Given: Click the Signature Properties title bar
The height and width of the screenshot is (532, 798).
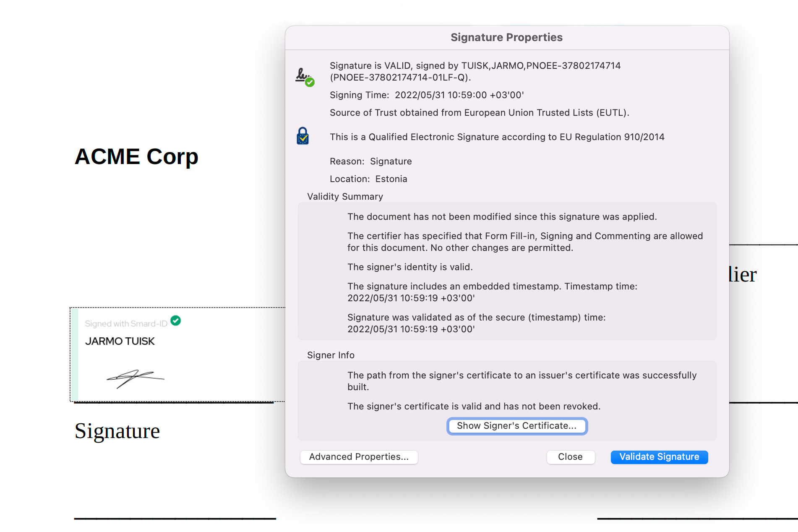Looking at the screenshot, I should 507,37.
